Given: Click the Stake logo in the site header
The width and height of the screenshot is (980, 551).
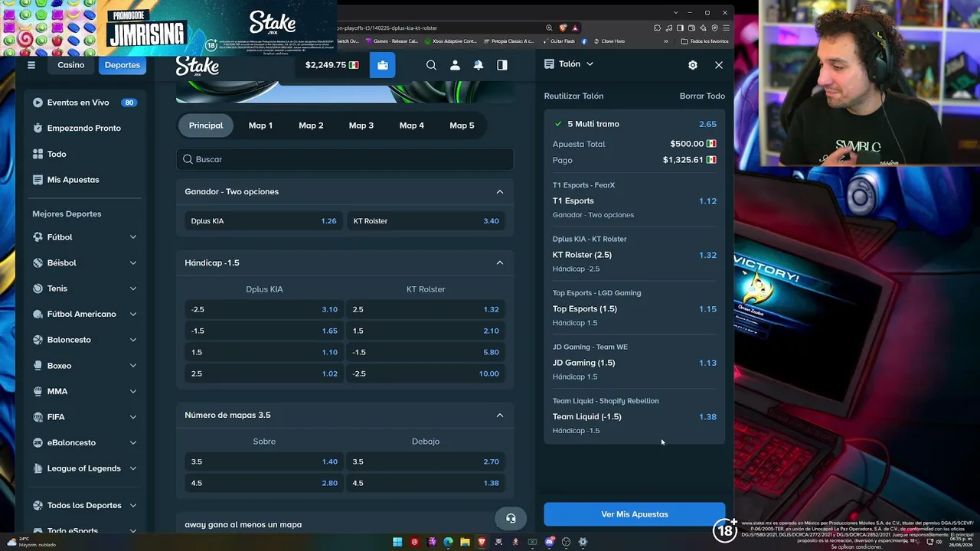Looking at the screenshot, I should click(197, 66).
